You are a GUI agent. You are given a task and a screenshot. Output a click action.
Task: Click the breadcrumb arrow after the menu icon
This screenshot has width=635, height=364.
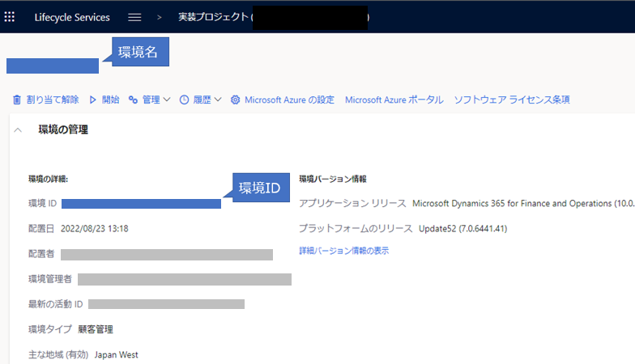point(159,18)
